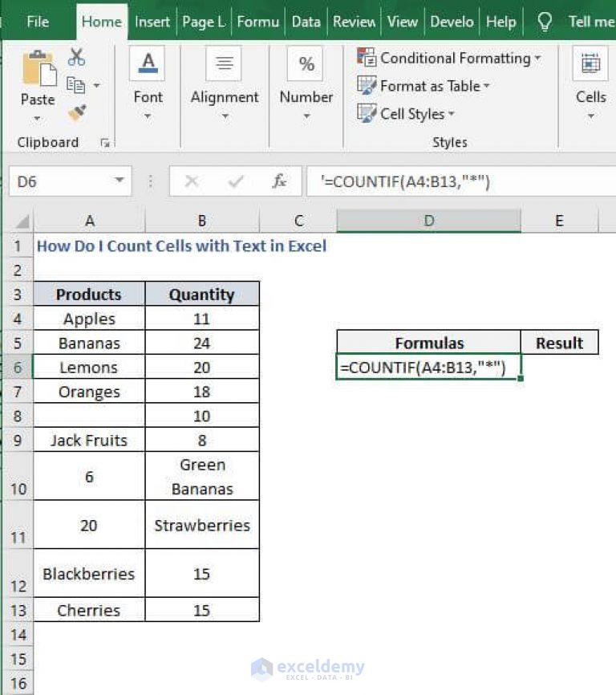Click the Copy icon

tap(75, 84)
